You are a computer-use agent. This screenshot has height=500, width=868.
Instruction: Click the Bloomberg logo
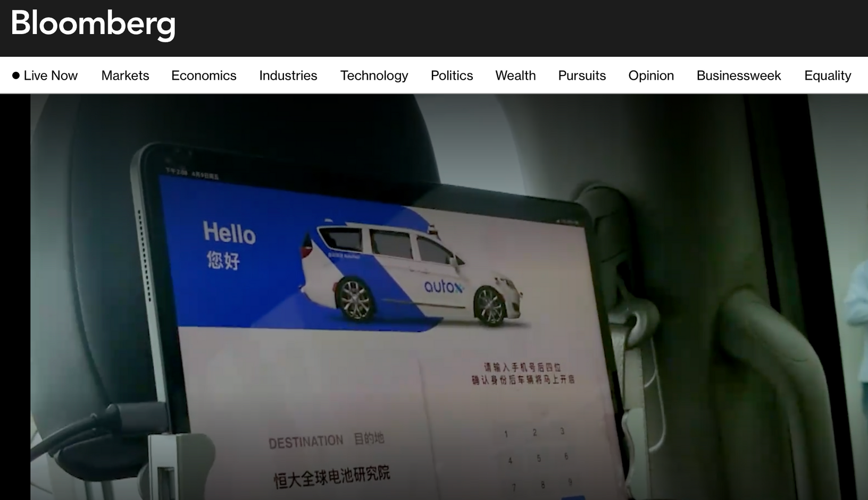click(93, 24)
